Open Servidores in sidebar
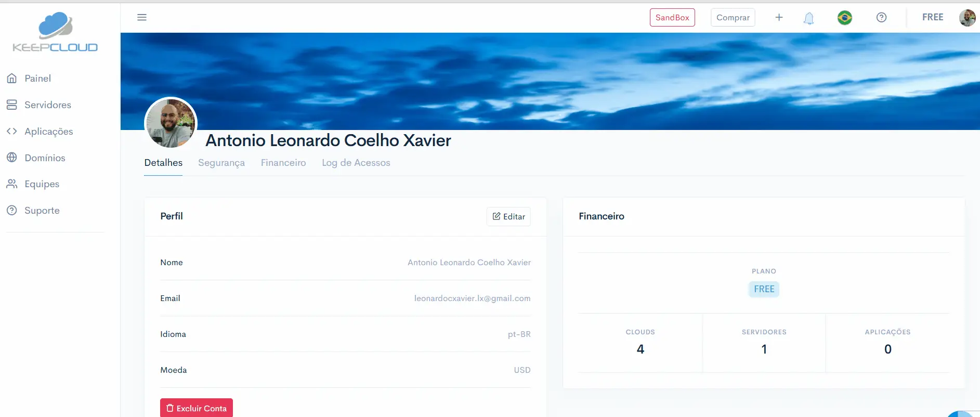The image size is (980, 417). tap(48, 105)
